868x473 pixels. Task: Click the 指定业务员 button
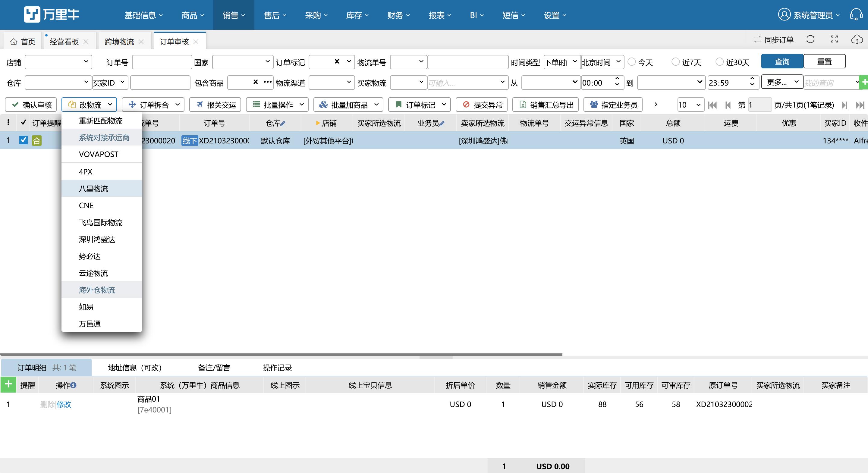tap(613, 105)
